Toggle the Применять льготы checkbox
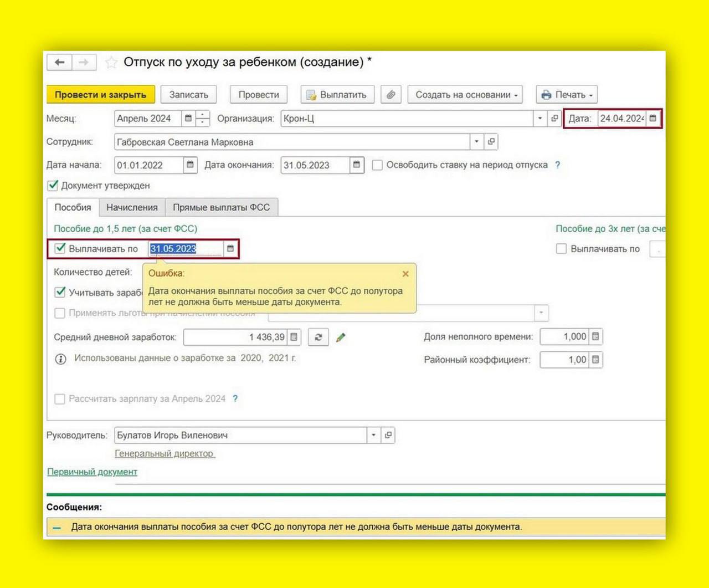The height and width of the screenshot is (588, 709). (x=60, y=313)
